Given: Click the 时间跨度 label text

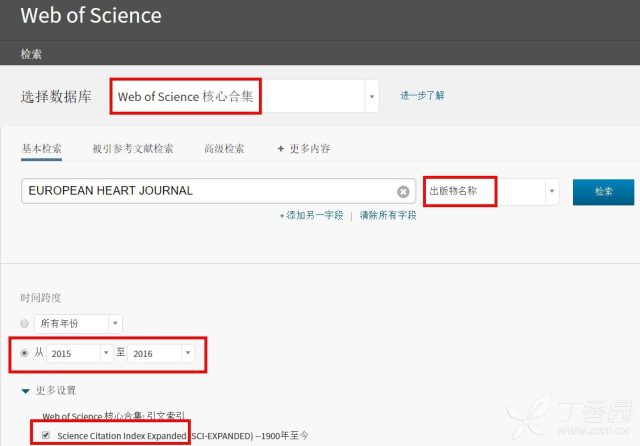Looking at the screenshot, I should [x=41, y=298].
